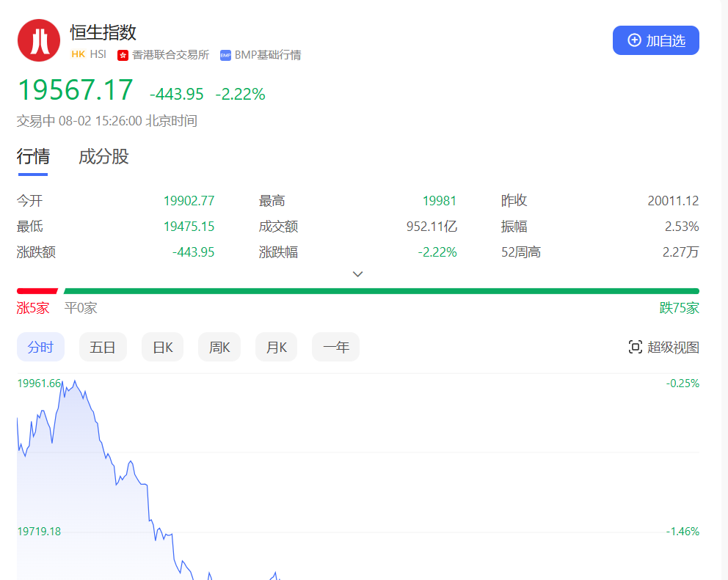Click the chart percent label -1.46%

[682, 532]
